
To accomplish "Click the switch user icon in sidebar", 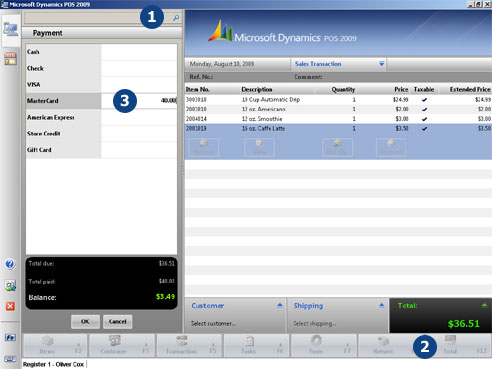I will (x=10, y=285).
